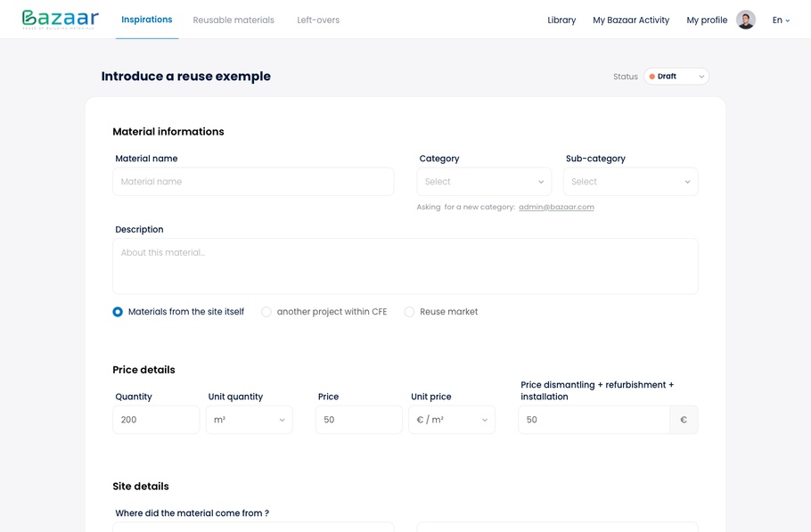Expand the Unit quantity m² dropdown
This screenshot has height=532, width=811.
tap(249, 420)
